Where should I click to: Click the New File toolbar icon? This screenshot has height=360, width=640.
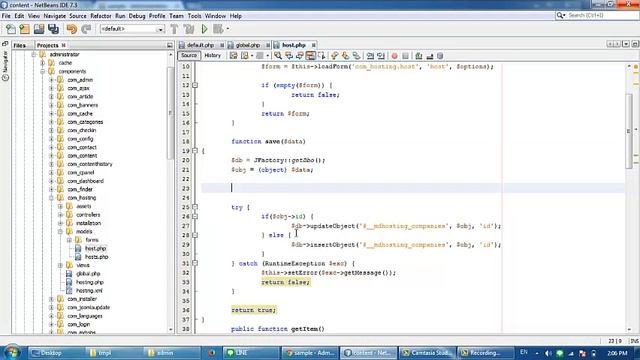(x=11, y=29)
